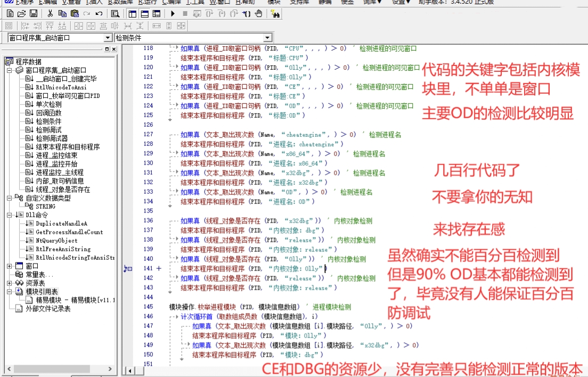This screenshot has height=377, width=588.
Task: Click the magnifier page preview icon
Action: pyautogui.click(x=115, y=14)
